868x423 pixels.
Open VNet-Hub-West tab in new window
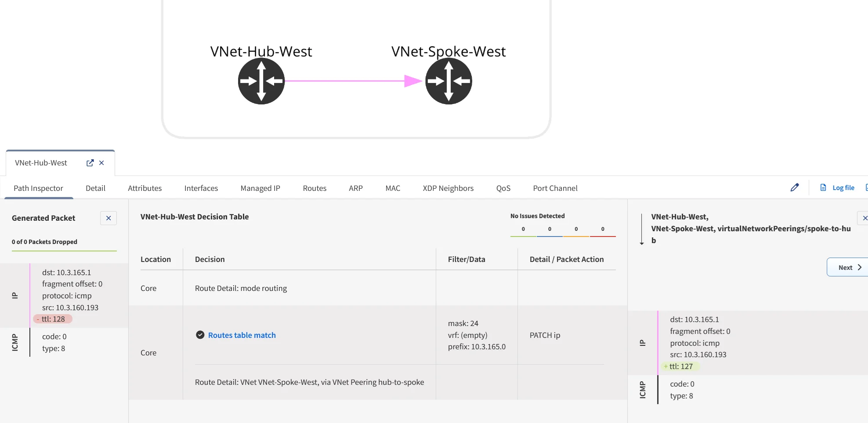coord(90,163)
